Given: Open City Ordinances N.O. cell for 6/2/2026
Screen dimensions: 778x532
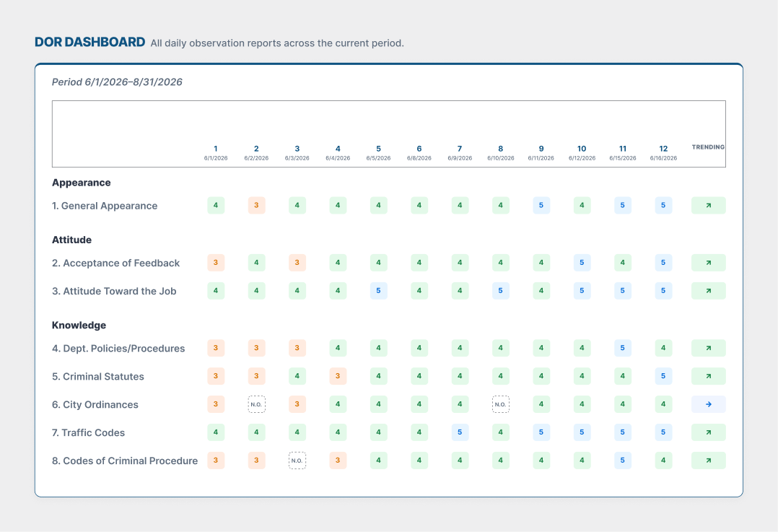Looking at the screenshot, I should tap(256, 404).
